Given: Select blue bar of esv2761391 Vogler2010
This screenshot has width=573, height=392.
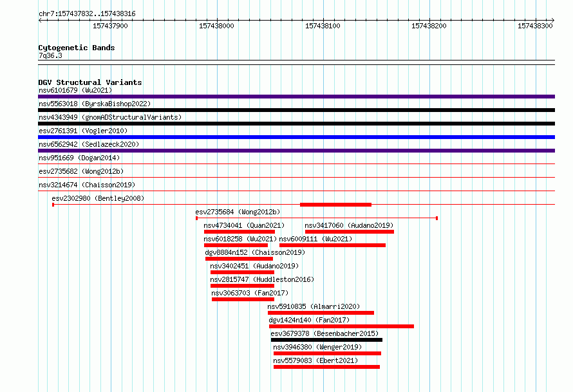Looking at the screenshot, I should pyautogui.click(x=296, y=137).
